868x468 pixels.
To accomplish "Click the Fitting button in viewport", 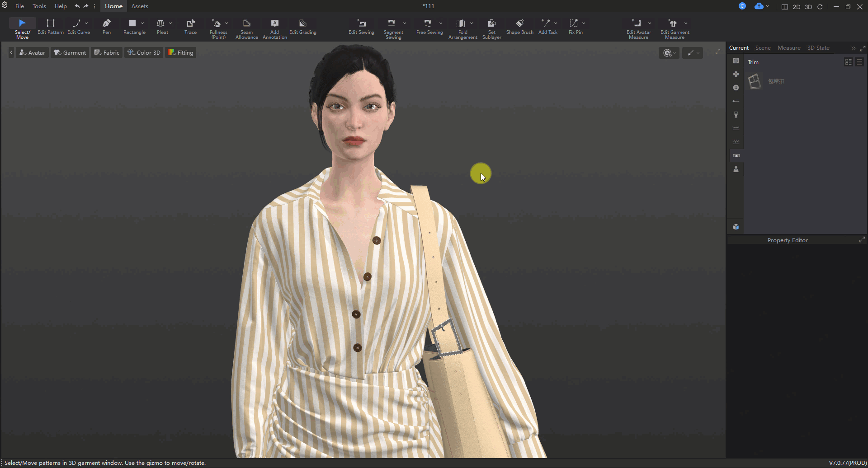I will pyautogui.click(x=181, y=53).
